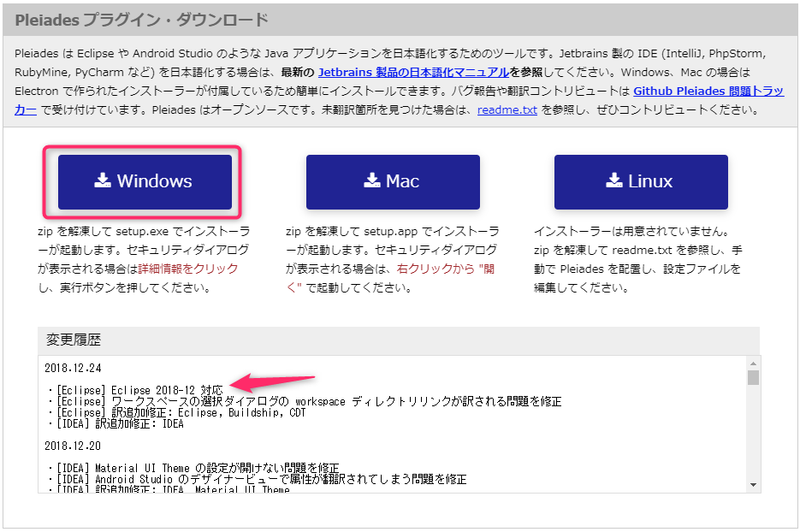Click the changelog scrollbar up arrow
Image resolution: width=800 pixels, height=532 pixels.
point(753,364)
